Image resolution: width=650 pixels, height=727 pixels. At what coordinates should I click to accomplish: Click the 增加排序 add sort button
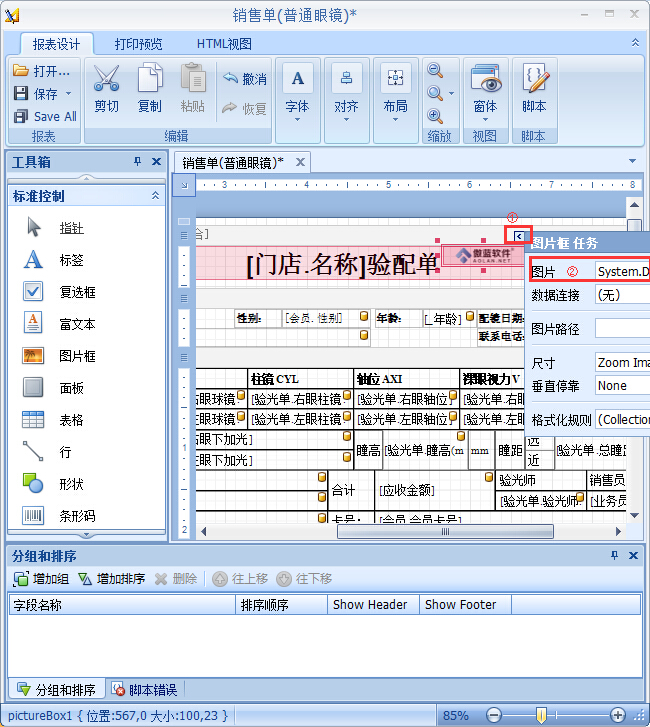pos(111,579)
